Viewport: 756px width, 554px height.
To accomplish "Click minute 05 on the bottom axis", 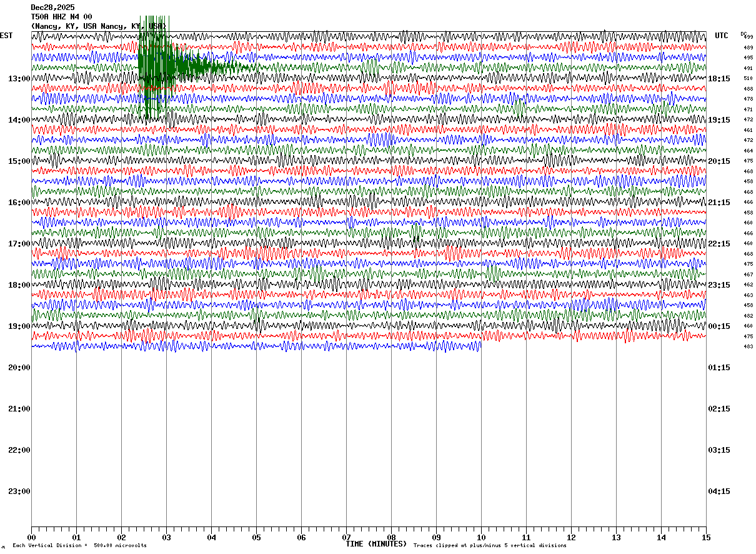I will 256,537.
